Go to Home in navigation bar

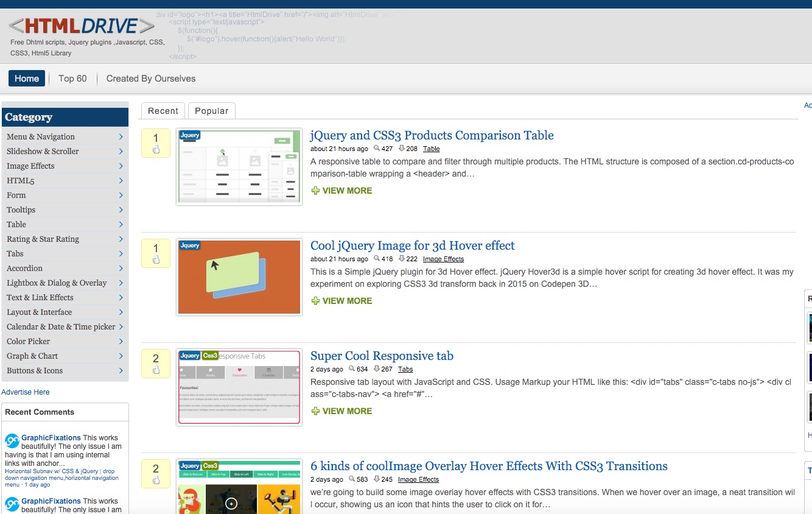27,79
